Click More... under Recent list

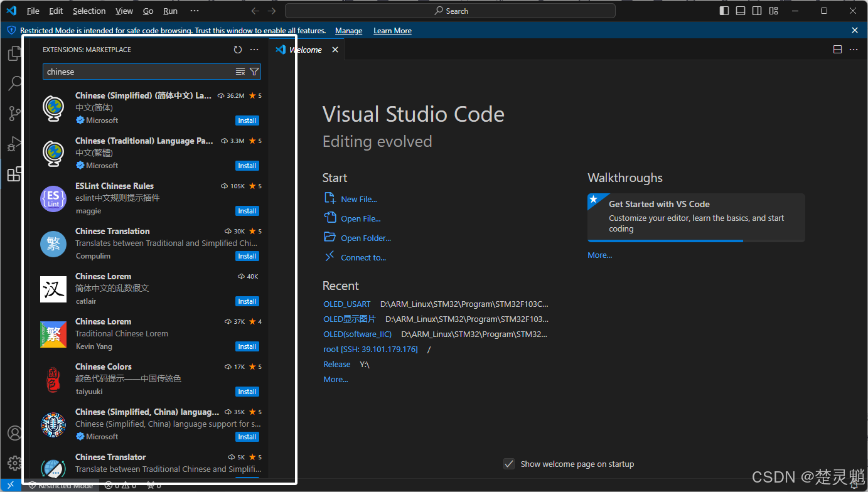[336, 379]
